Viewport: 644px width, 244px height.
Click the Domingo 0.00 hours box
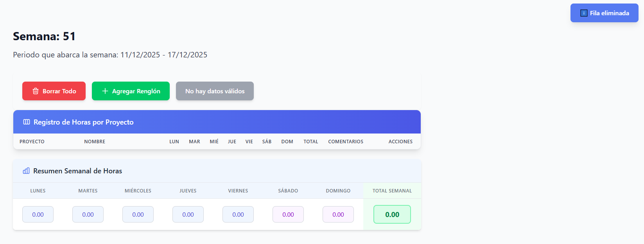click(338, 214)
